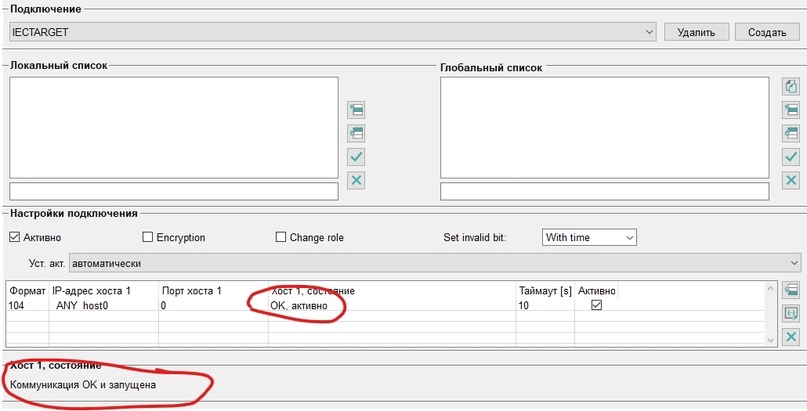Click the add row icon beside the hosts table
Image resolution: width=807 pixels, height=411 pixels.
(x=791, y=290)
